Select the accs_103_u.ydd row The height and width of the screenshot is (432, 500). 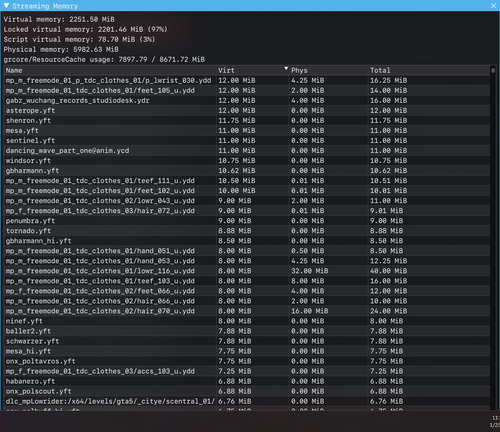point(247,371)
